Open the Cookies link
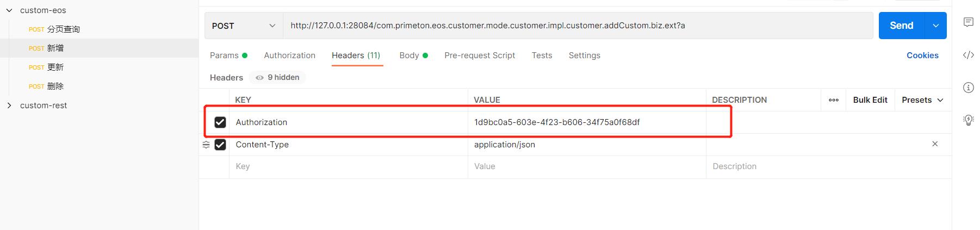Screen dimensions: 980x230 tap(922, 55)
